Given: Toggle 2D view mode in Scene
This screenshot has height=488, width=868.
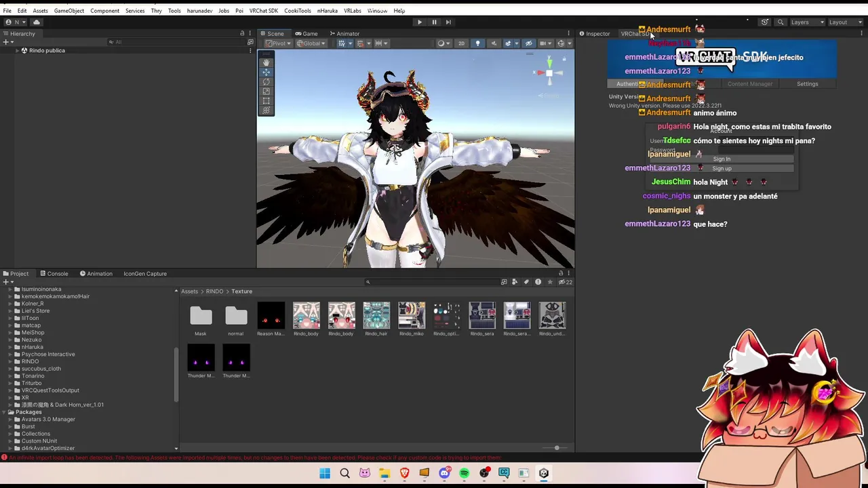Looking at the screenshot, I should click(461, 43).
